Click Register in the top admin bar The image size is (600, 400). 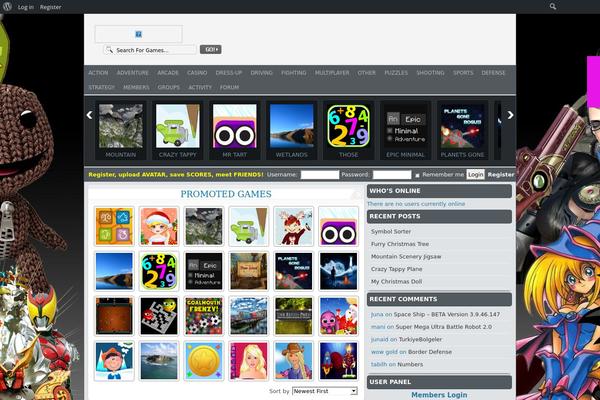(x=51, y=7)
